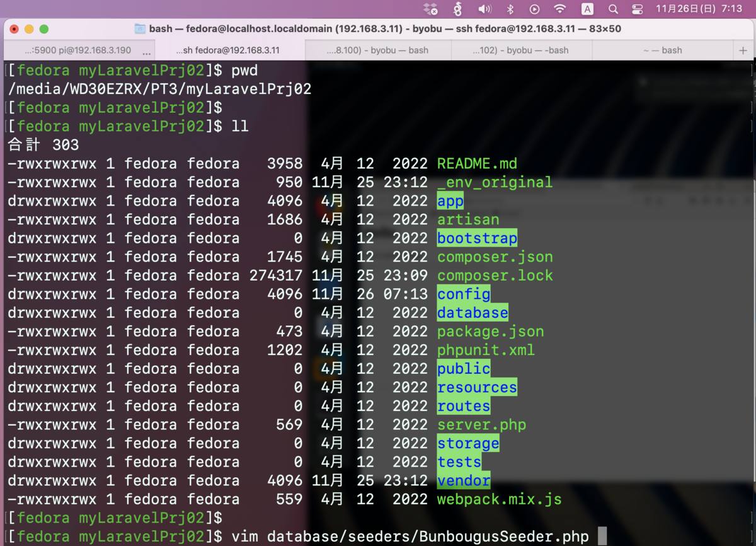The height and width of the screenshot is (546, 756).
Task: Click the 合計 303 total line
Action: click(x=43, y=145)
